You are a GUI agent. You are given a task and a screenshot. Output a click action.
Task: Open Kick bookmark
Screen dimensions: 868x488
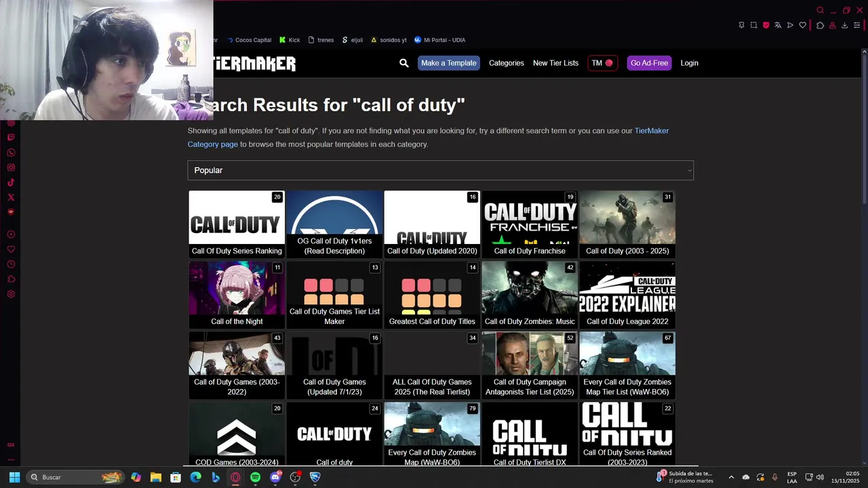290,40
